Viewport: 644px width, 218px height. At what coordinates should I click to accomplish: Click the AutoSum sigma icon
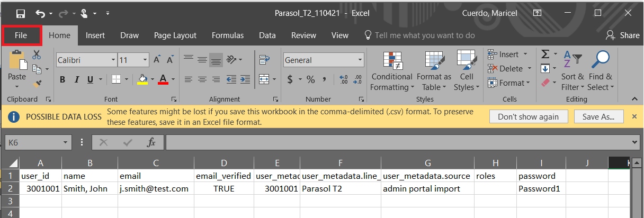coord(545,54)
